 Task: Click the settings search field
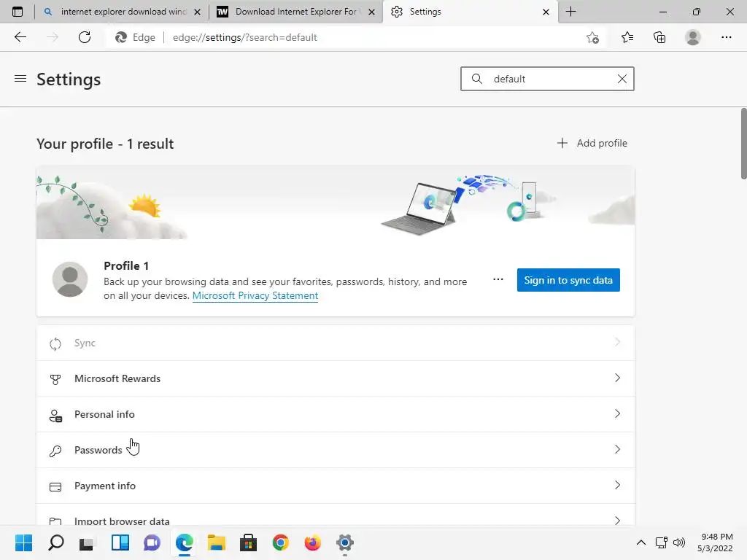547,79
